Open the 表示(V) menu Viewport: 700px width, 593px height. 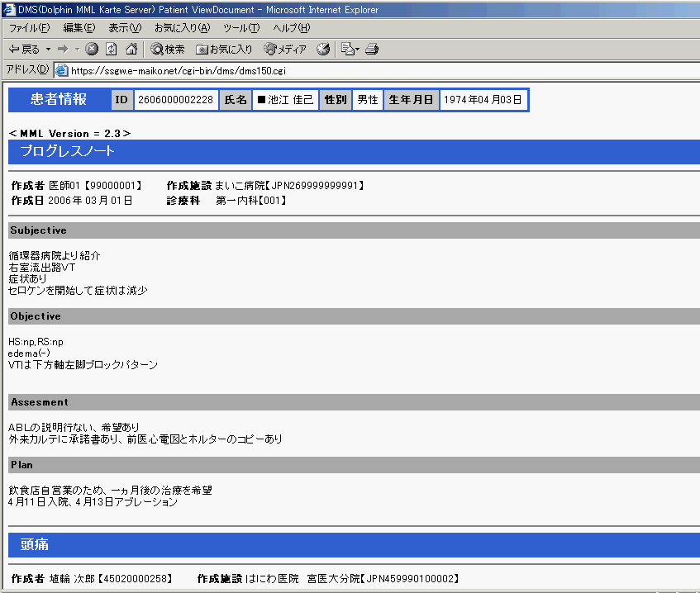pyautogui.click(x=125, y=28)
